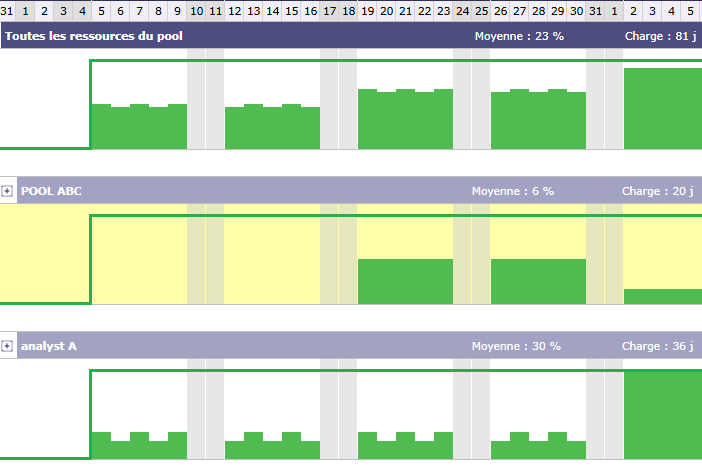Expand the analyst A row
Screen dimensions: 702x468
pyautogui.click(x=7, y=346)
